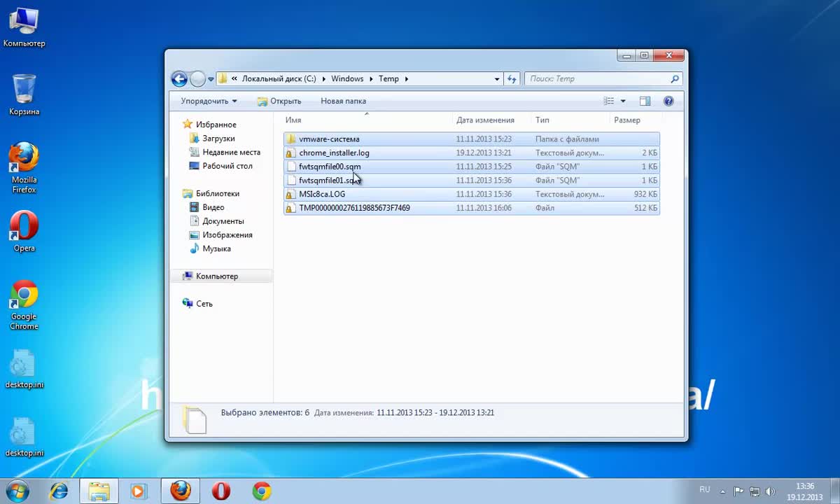Select Избранное in the navigation pane
The width and height of the screenshot is (840, 504).
click(209, 125)
